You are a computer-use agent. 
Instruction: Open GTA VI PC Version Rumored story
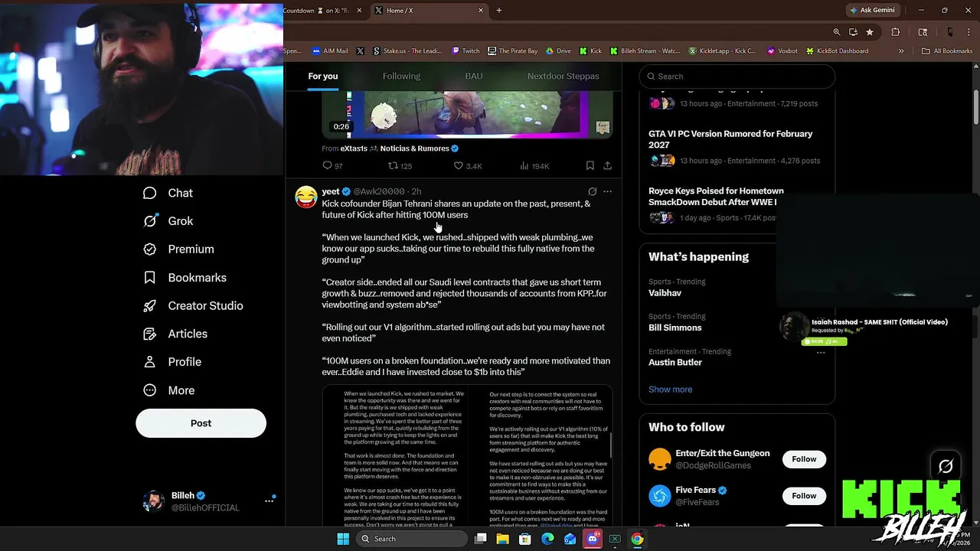tap(730, 139)
